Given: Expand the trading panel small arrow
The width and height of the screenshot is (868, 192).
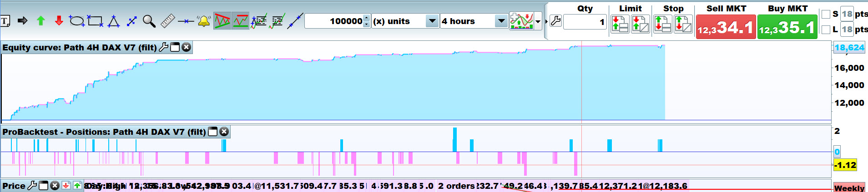Looking at the screenshot, I should tap(546, 21).
